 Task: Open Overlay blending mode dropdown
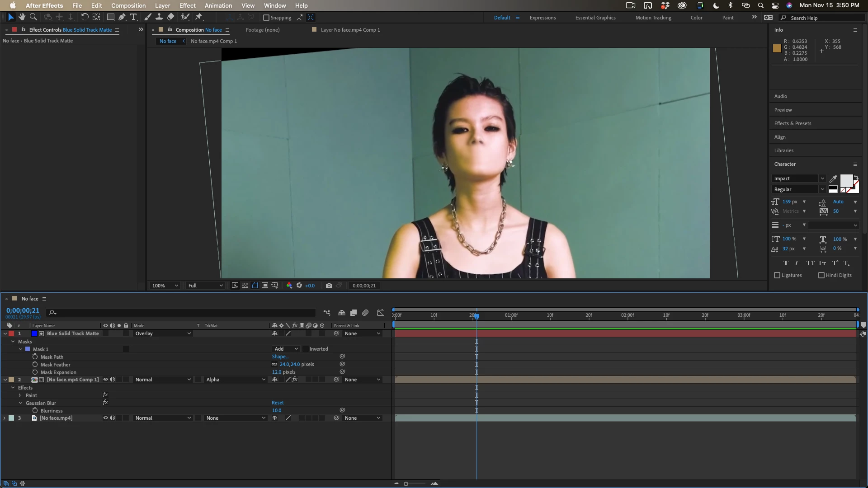[x=163, y=333]
